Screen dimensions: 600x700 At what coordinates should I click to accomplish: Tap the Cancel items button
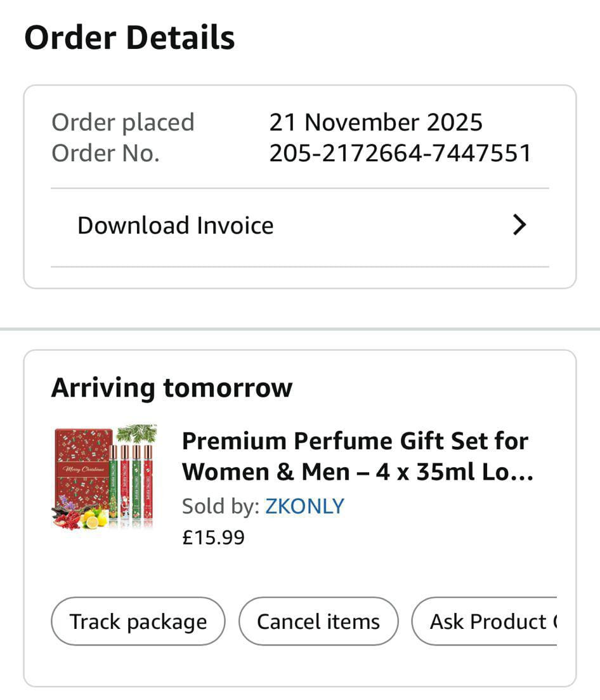point(318,621)
